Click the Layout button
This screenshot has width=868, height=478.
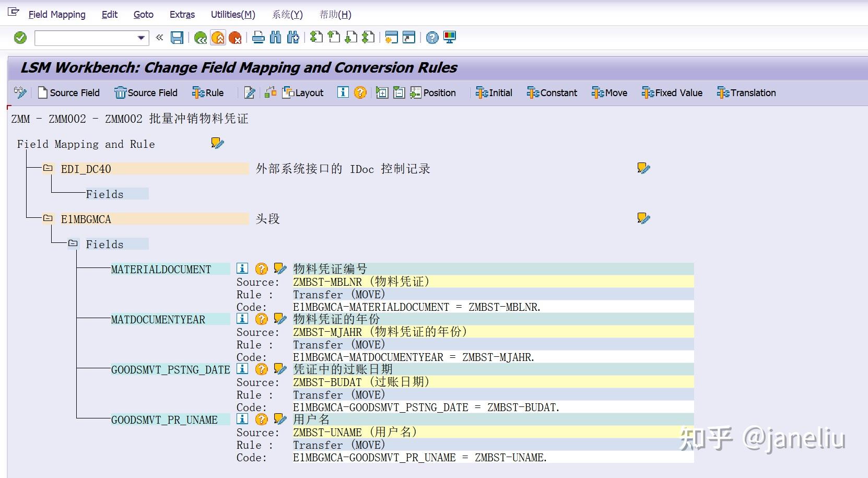(303, 93)
